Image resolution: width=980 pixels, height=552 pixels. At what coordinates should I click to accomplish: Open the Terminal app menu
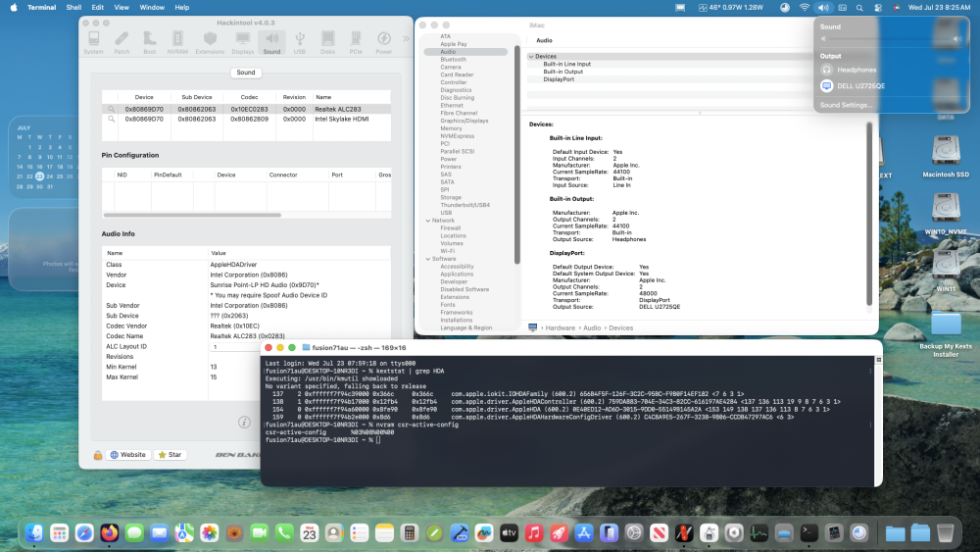click(x=42, y=8)
